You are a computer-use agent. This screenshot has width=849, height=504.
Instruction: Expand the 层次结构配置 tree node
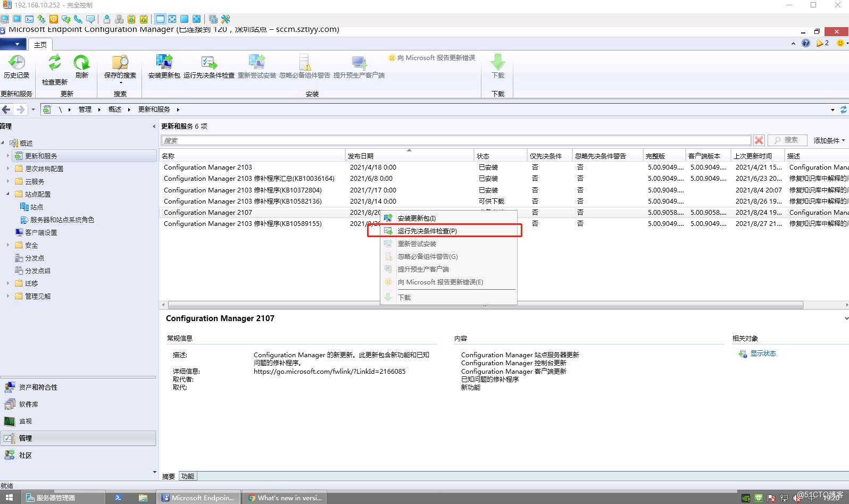coord(8,169)
